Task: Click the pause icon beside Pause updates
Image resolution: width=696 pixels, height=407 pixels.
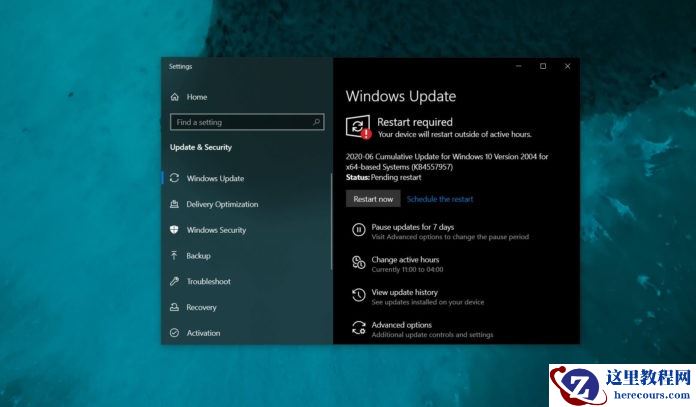Action: [359, 230]
